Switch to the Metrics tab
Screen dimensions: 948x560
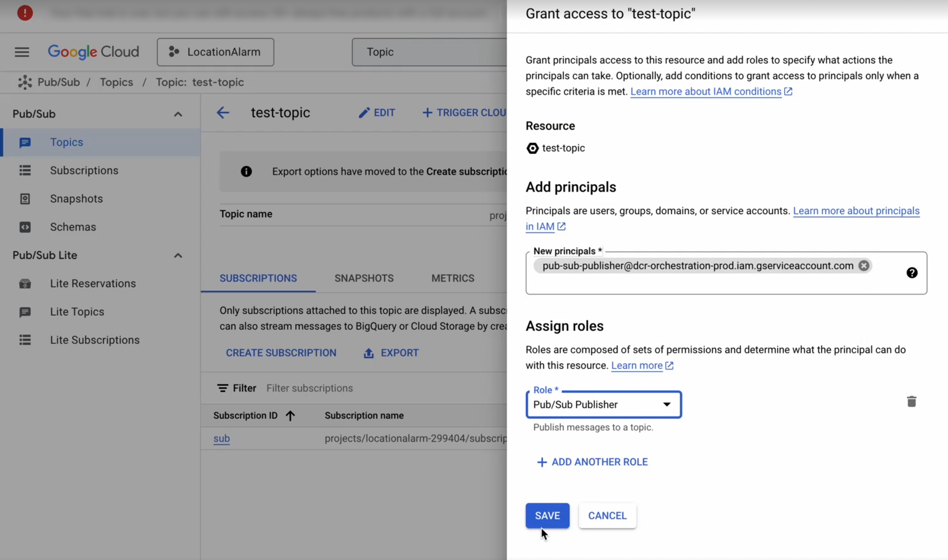tap(452, 278)
